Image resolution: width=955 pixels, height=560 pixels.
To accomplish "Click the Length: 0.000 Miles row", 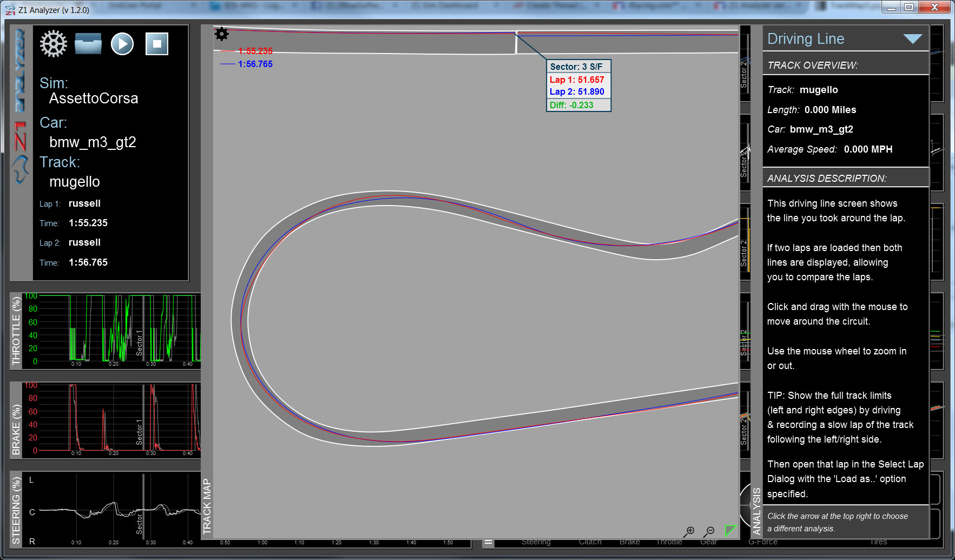I will (x=812, y=110).
